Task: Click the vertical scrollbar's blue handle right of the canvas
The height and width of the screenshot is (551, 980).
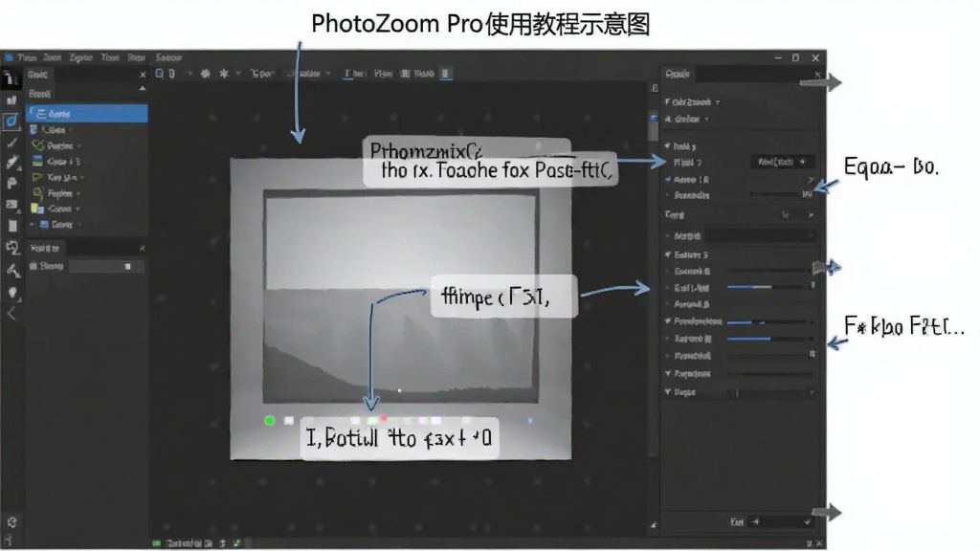Action: pyautogui.click(x=653, y=118)
